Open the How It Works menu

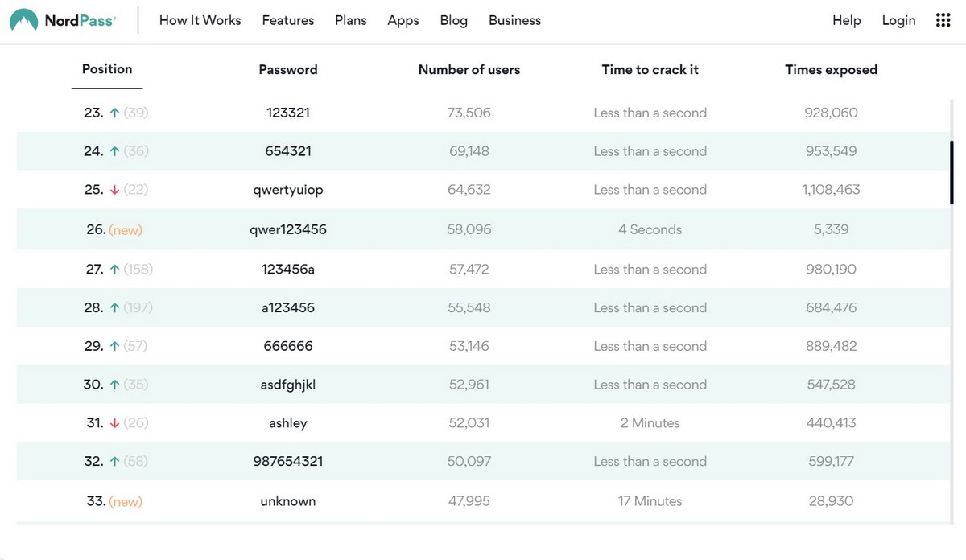click(200, 20)
